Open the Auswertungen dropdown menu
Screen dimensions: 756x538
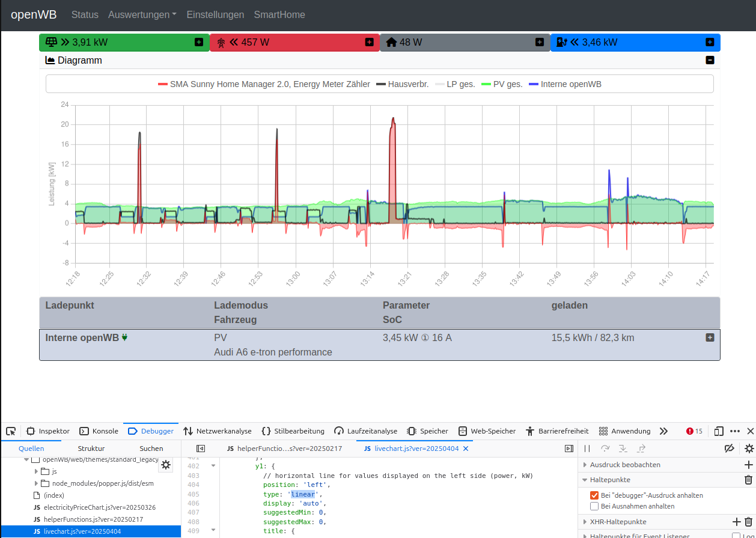[142, 14]
